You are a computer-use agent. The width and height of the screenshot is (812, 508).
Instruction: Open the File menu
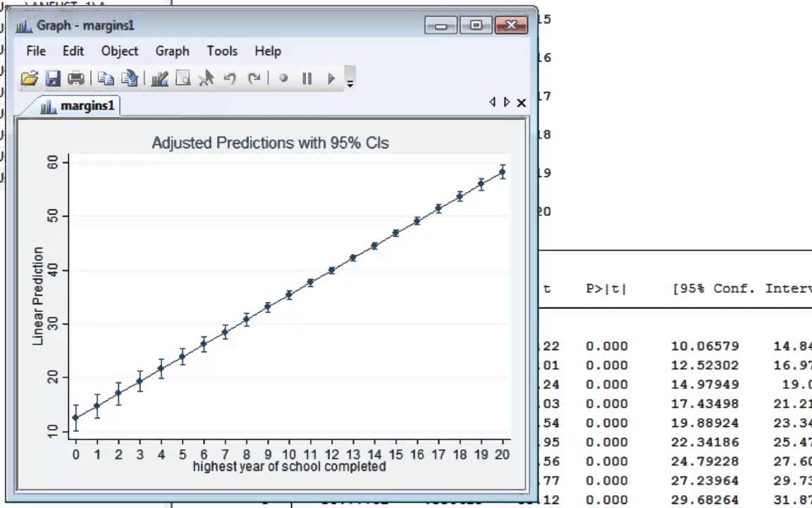tap(36, 51)
